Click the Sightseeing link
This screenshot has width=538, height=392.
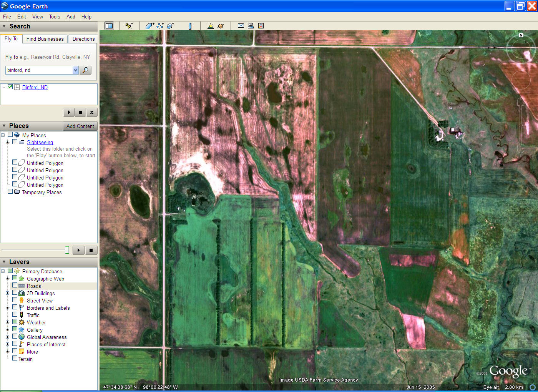point(40,142)
